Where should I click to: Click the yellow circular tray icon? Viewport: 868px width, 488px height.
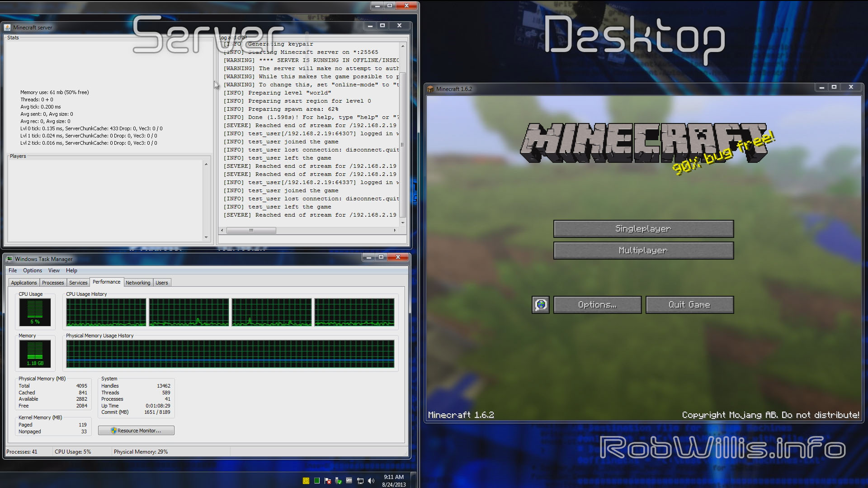[x=306, y=481]
